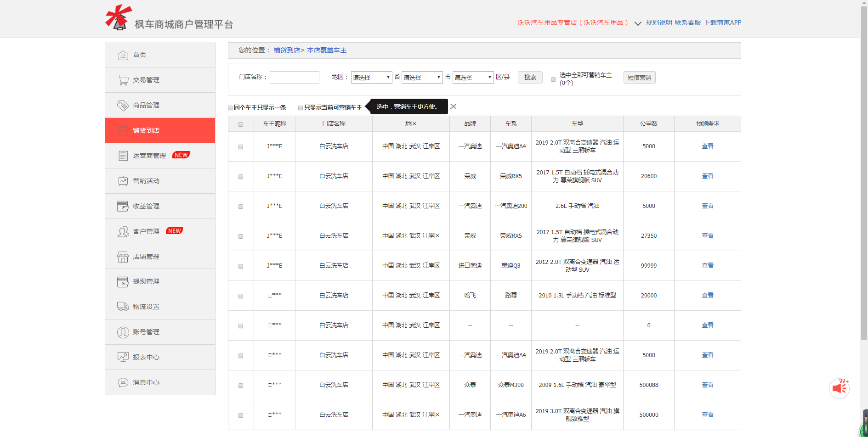Screen dimensions: 868x437
Task: Open the 消息中心 message icon
Action: (x=122, y=382)
